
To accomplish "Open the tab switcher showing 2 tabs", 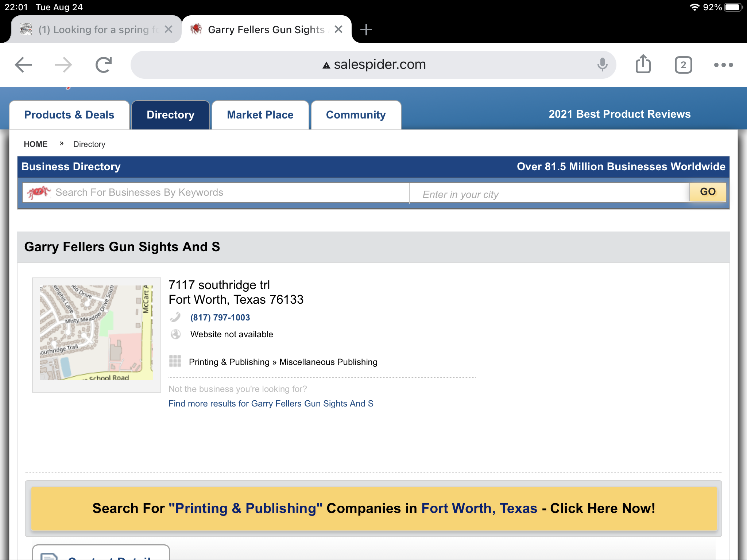I will pyautogui.click(x=683, y=65).
